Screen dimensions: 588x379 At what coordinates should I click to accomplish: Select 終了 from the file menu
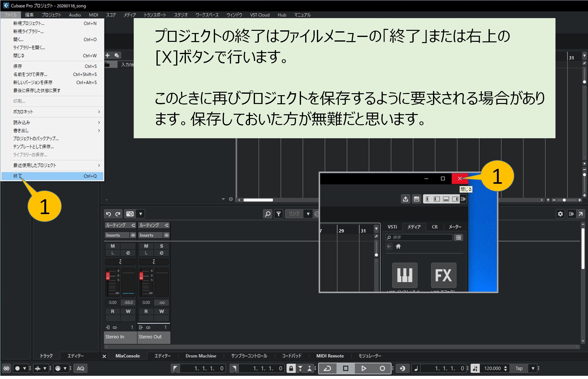[x=17, y=176]
